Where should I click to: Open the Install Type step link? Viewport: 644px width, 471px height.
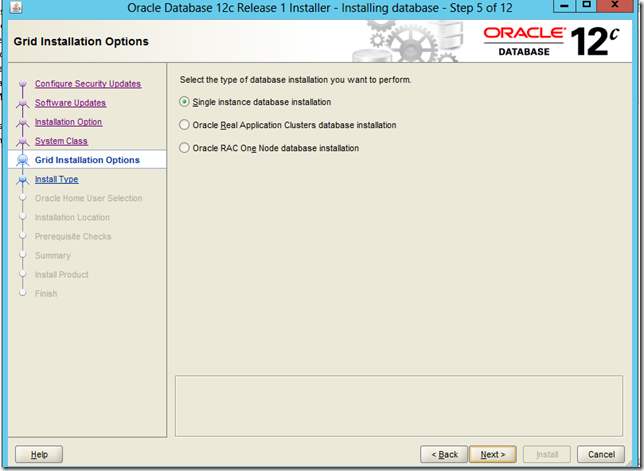(x=57, y=179)
